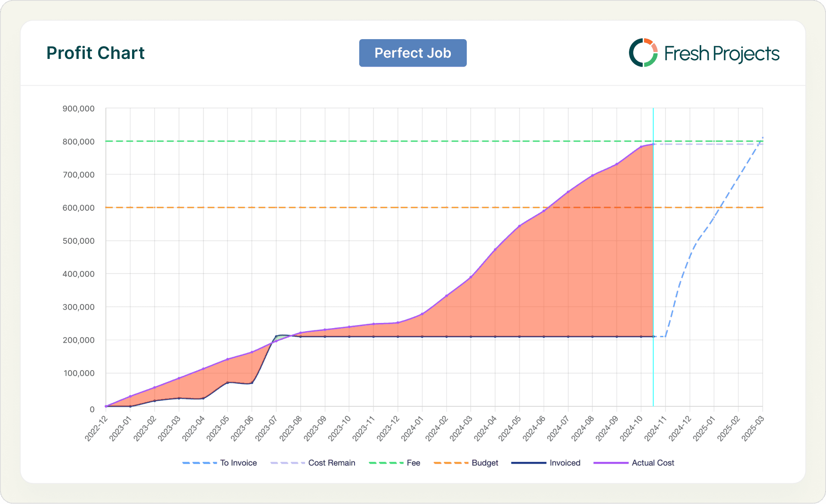The height and width of the screenshot is (504, 826).
Task: Click the green dashed Fee legend swatch
Action: point(386,463)
